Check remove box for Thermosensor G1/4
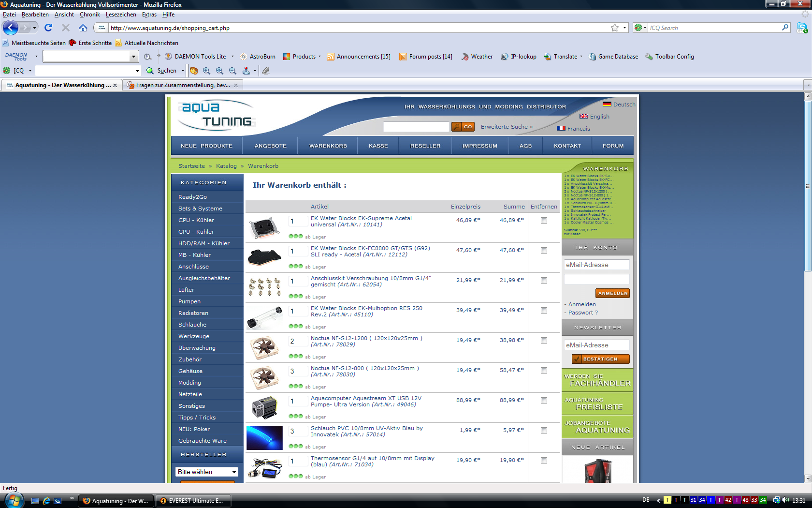 point(544,461)
